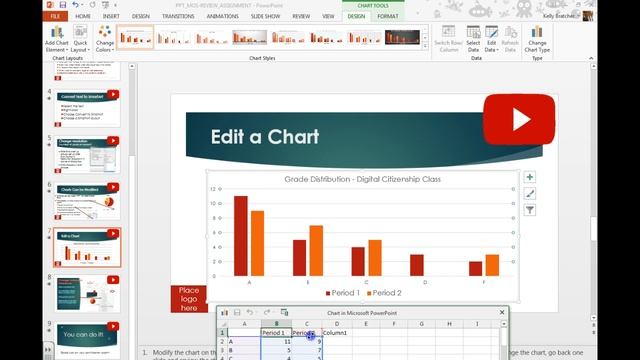Click the tallest Period 1 bar for grade A

point(241,236)
